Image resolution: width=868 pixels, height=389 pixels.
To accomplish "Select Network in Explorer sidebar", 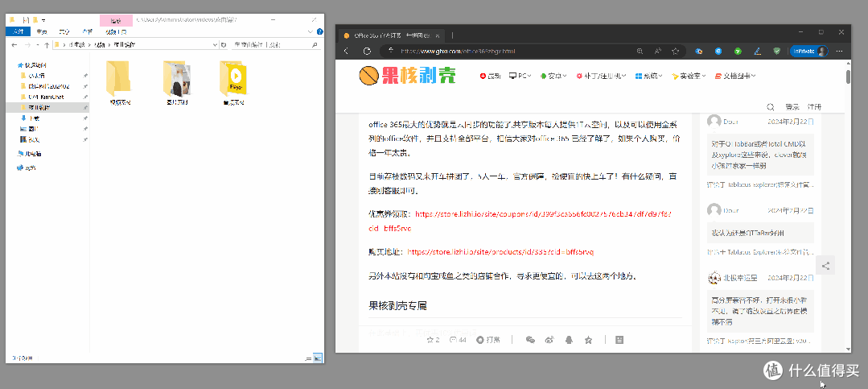I will (26, 168).
